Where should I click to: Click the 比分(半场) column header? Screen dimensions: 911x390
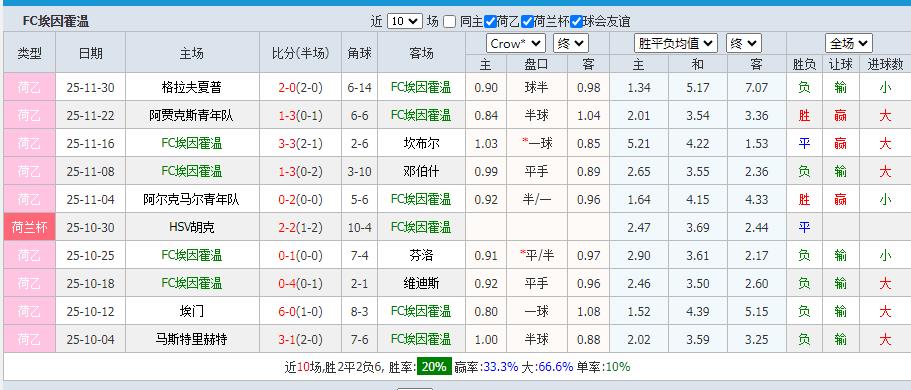(300, 53)
